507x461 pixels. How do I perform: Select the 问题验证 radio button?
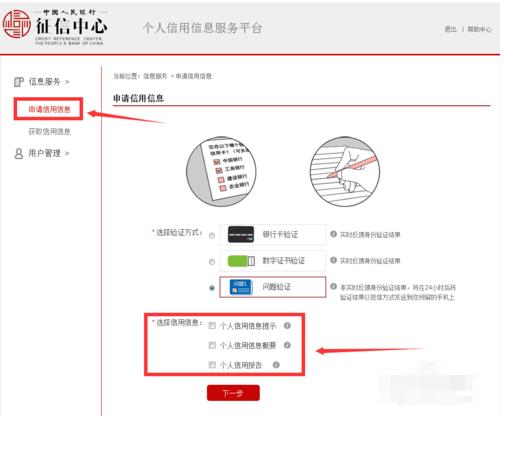(x=212, y=288)
